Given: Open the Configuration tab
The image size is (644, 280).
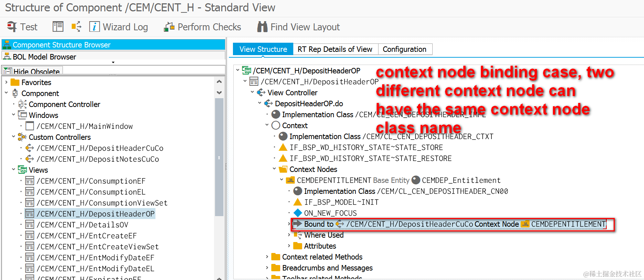Looking at the screenshot, I should point(404,49).
